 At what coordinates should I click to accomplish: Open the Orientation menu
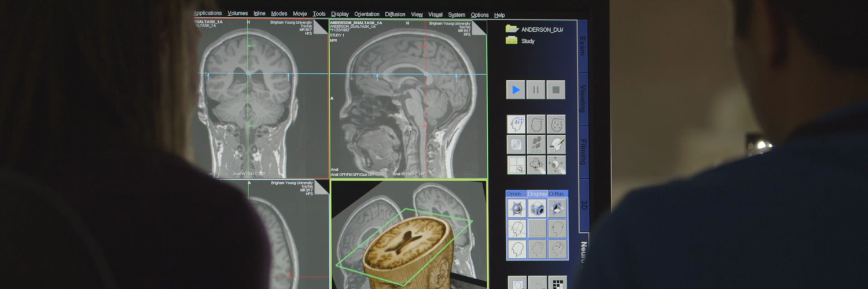[x=367, y=14]
